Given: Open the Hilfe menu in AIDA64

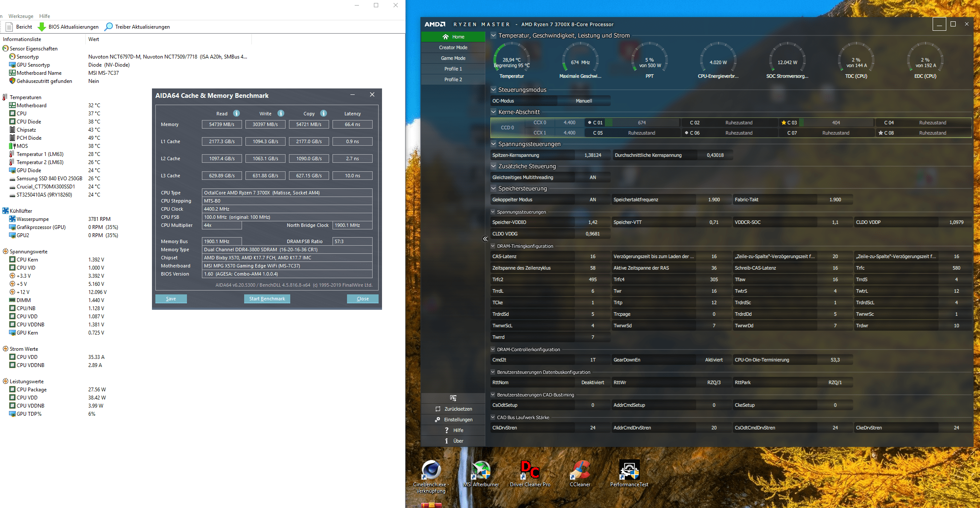Looking at the screenshot, I should (44, 16).
